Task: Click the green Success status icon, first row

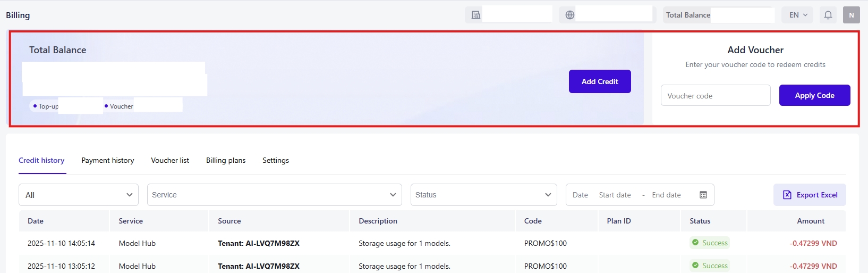Action: click(695, 243)
